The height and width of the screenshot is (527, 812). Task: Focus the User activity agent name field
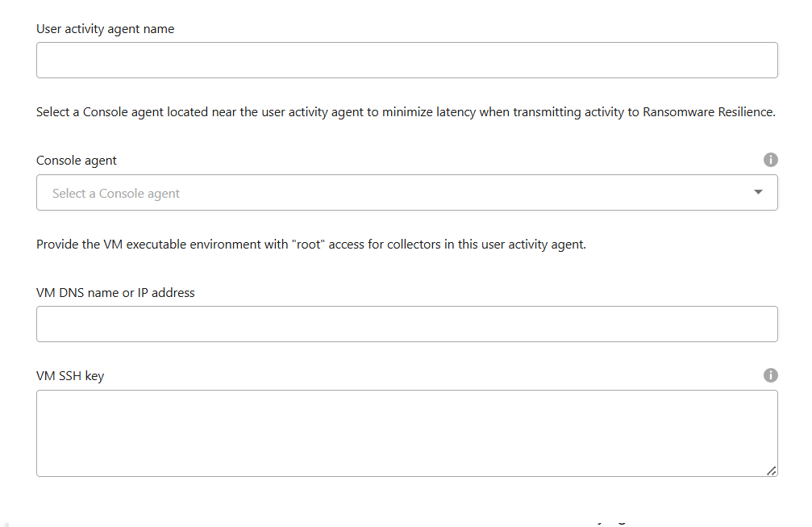click(x=406, y=61)
